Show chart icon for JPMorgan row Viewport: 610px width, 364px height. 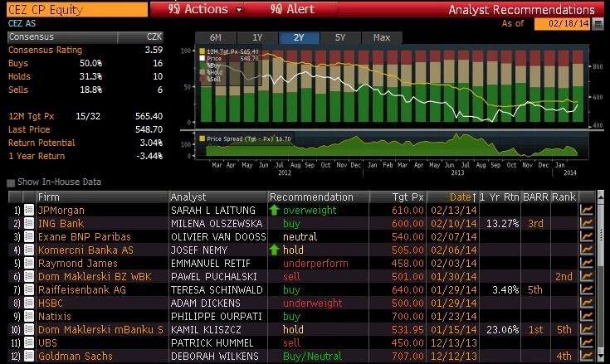(x=587, y=210)
